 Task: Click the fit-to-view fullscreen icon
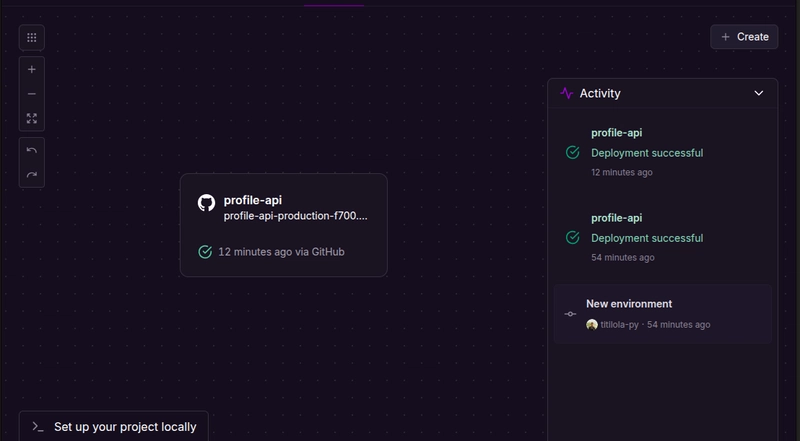pos(32,118)
